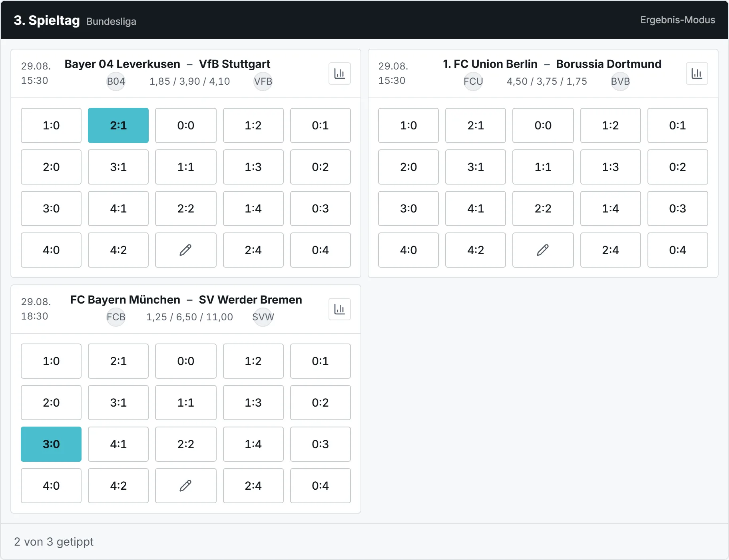This screenshot has width=729, height=560.
Task: Click the Bundesliga league label
Action: point(111,21)
